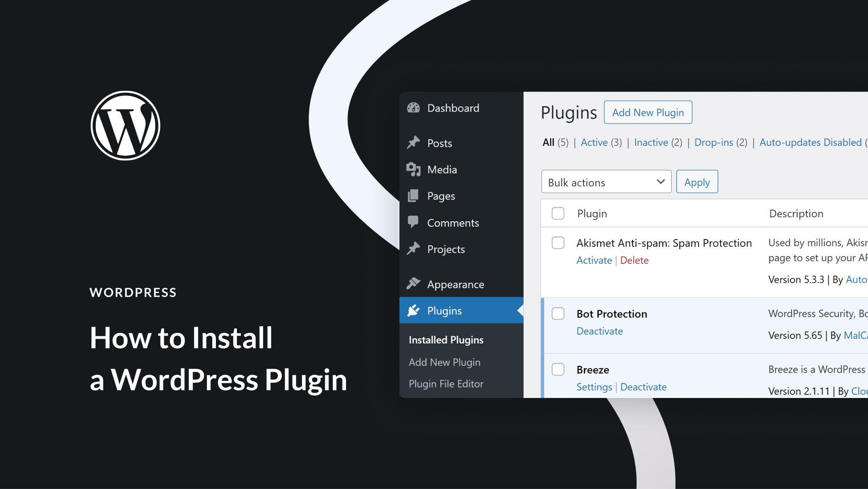Toggle checkbox for Bot Protection plugin
The image size is (868, 489).
click(558, 313)
